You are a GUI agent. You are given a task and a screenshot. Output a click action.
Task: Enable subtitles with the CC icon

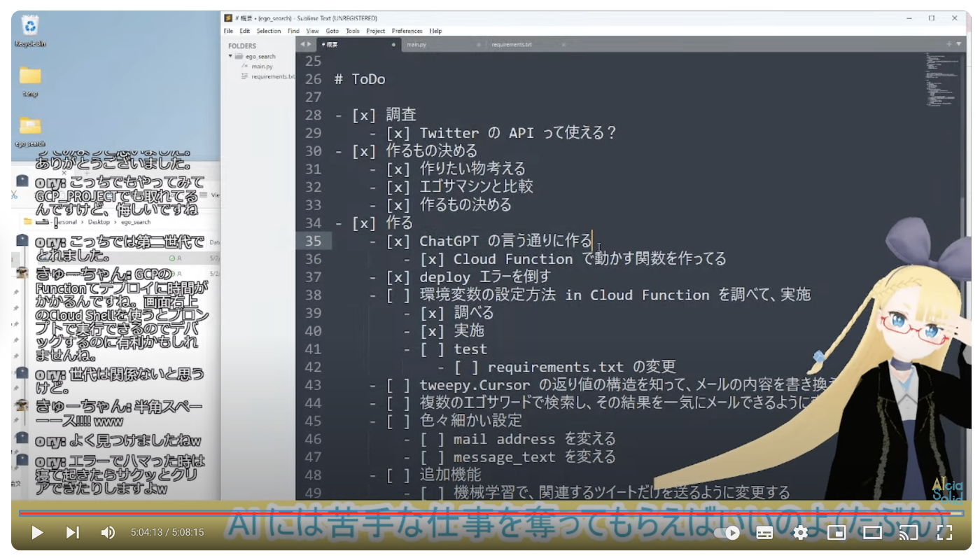(x=764, y=532)
